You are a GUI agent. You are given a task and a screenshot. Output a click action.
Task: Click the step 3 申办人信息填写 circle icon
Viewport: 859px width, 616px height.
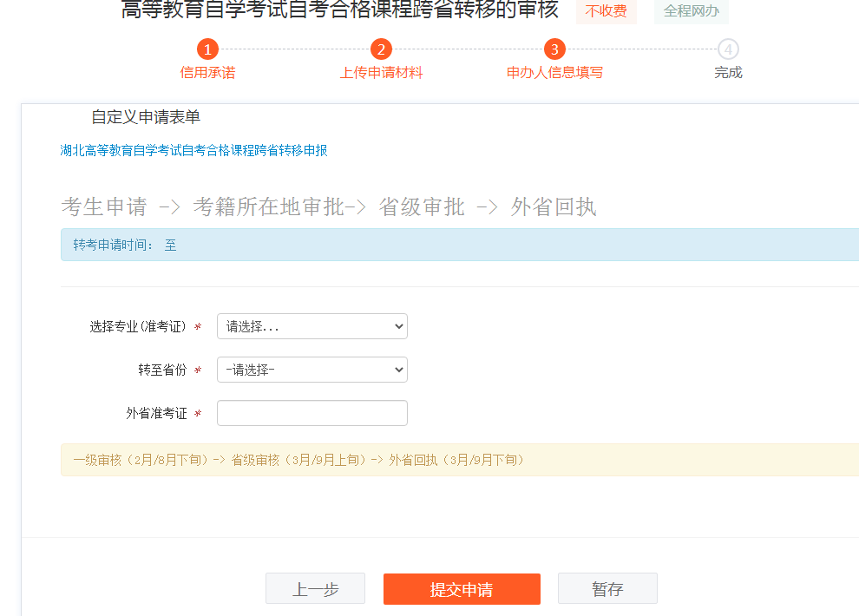coord(554,49)
